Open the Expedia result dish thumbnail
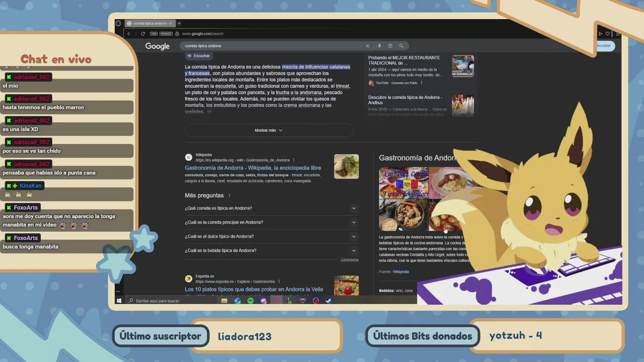Image resolution: width=644 pixels, height=362 pixels. pyautogui.click(x=346, y=285)
